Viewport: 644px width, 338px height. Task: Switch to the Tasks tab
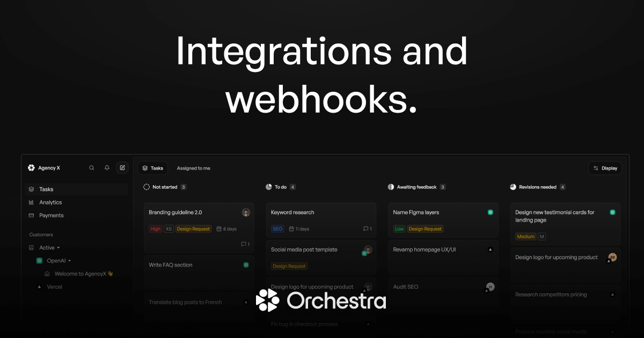click(x=153, y=168)
